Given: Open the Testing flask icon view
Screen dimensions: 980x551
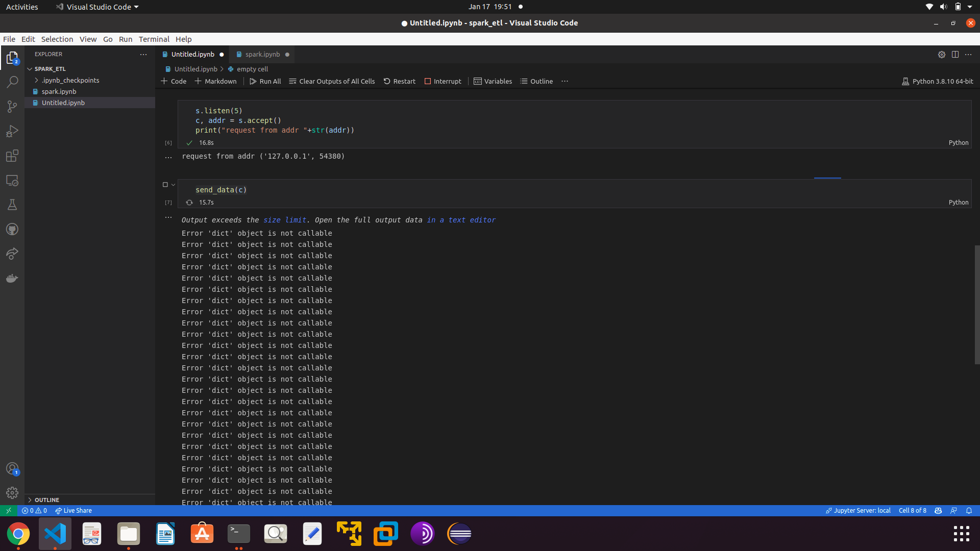Looking at the screenshot, I should pos(12,205).
